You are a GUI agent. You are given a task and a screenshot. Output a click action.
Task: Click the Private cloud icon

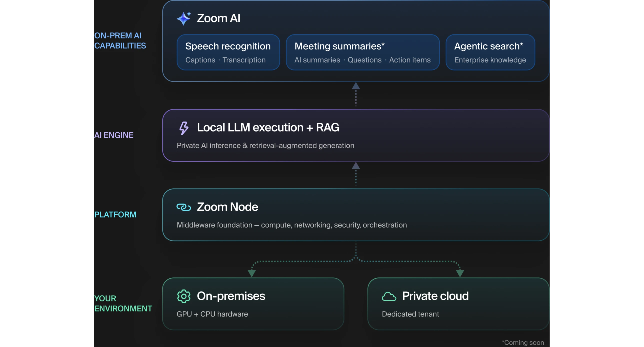(x=389, y=296)
